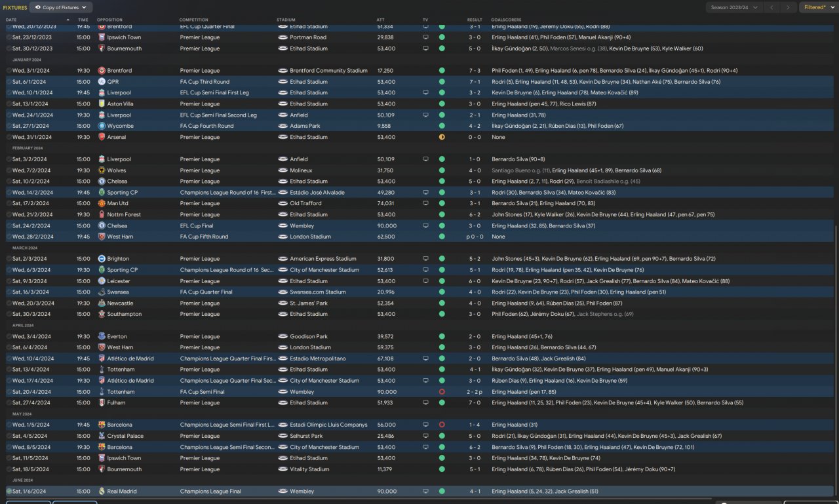This screenshot has width=839, height=504.
Task: Tick the selection circle on the Arsenal row
Action: (x=9, y=137)
